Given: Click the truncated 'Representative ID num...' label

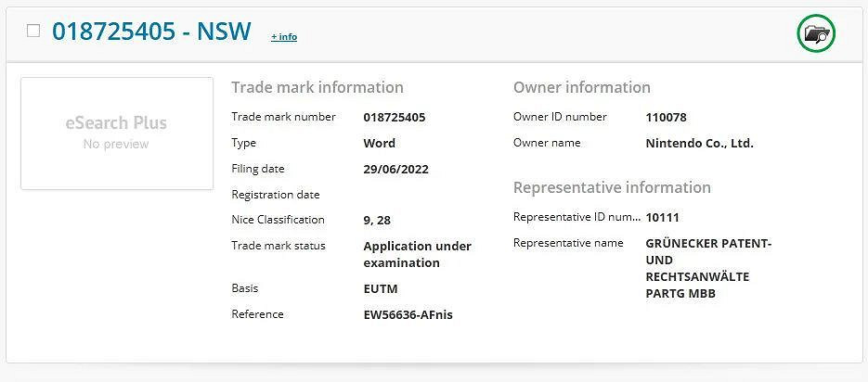Looking at the screenshot, I should pyautogui.click(x=576, y=217).
